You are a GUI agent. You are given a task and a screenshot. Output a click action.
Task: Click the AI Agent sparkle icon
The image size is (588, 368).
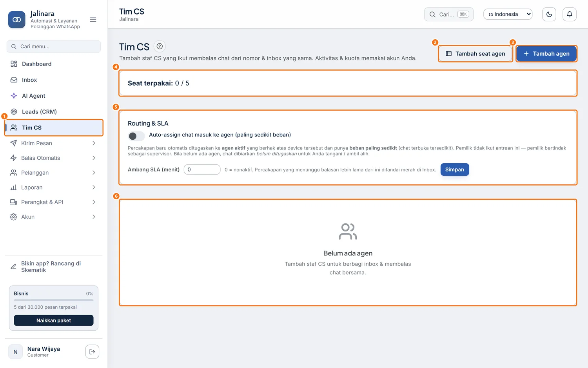pos(14,96)
